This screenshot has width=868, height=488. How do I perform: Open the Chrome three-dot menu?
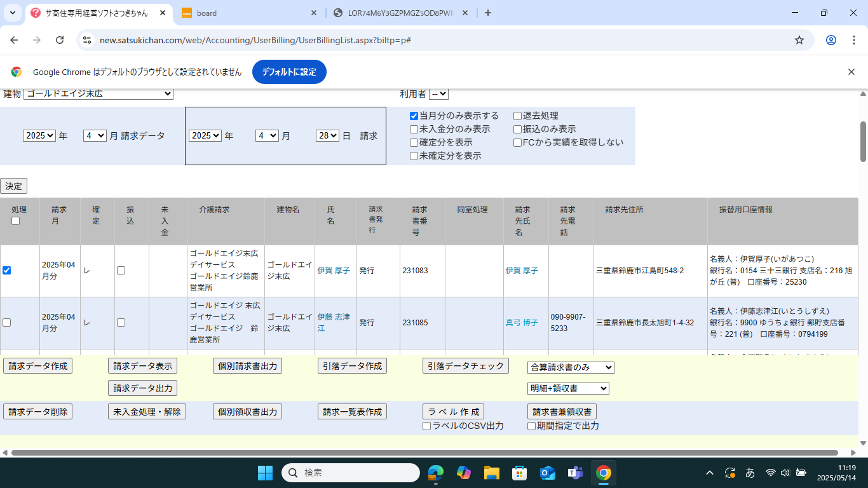coord(853,40)
